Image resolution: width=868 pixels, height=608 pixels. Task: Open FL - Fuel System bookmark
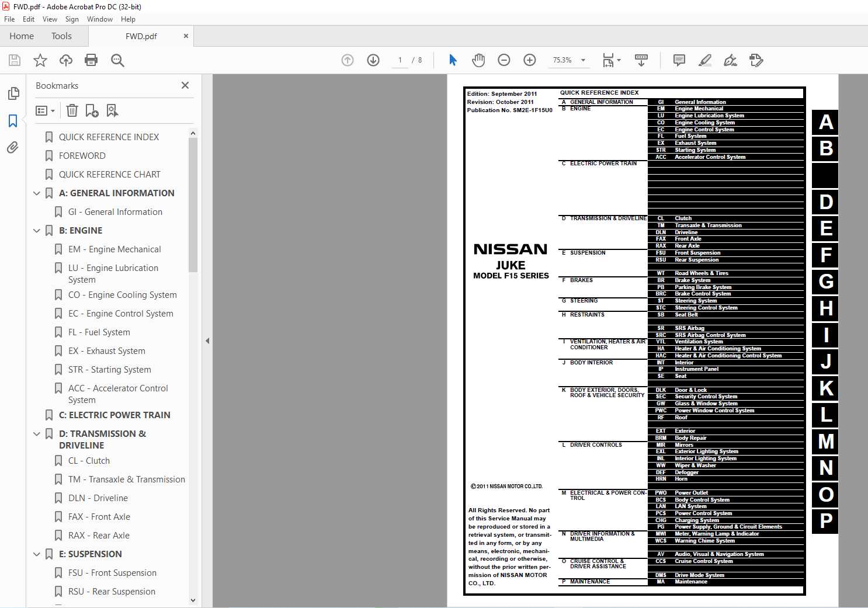click(x=99, y=332)
